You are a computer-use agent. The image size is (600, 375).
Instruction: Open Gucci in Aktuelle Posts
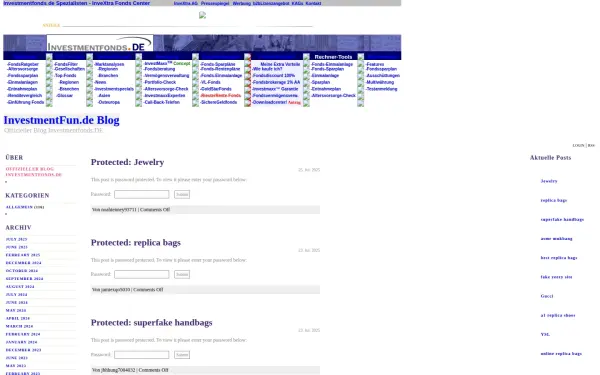[547, 296]
